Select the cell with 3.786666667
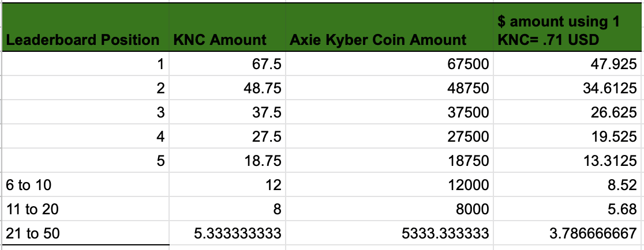This screenshot has width=644, height=250. (x=568, y=233)
